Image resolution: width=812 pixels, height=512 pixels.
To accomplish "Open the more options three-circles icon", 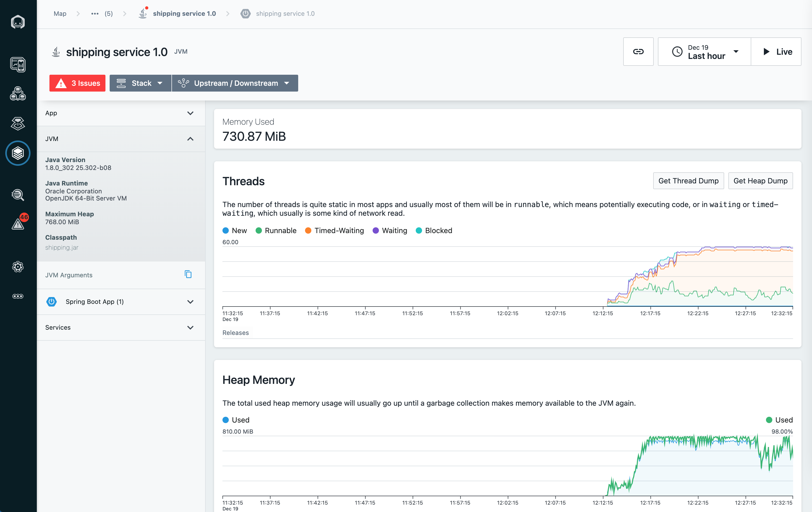I will coord(18,296).
